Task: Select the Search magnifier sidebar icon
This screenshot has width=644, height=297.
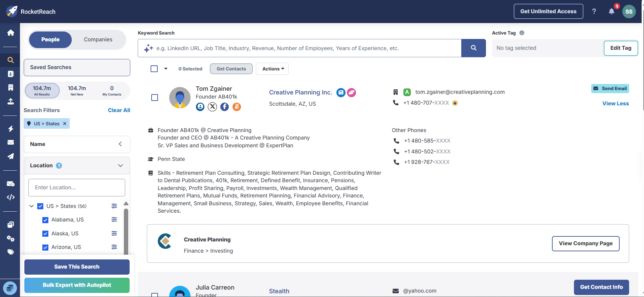Action: (x=10, y=60)
